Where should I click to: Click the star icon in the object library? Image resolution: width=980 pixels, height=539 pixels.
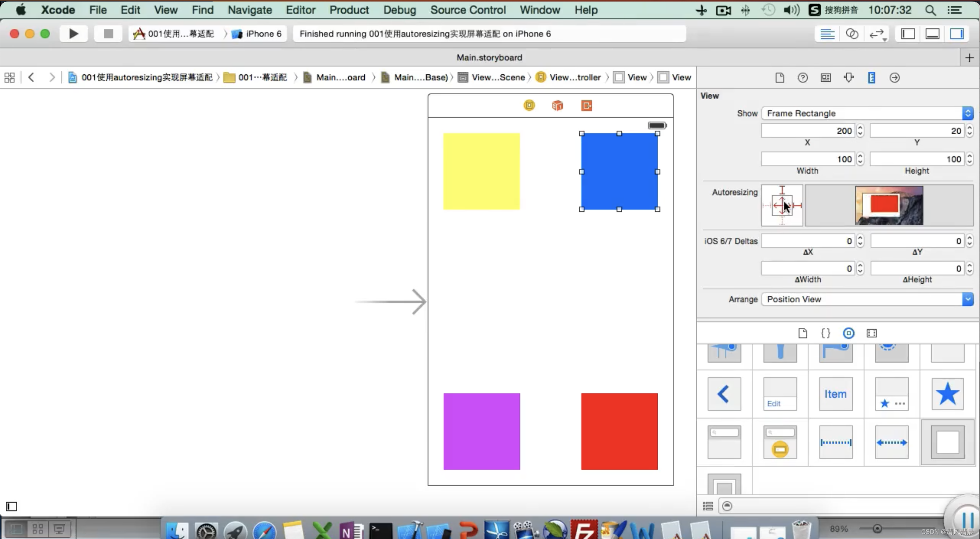[947, 394]
